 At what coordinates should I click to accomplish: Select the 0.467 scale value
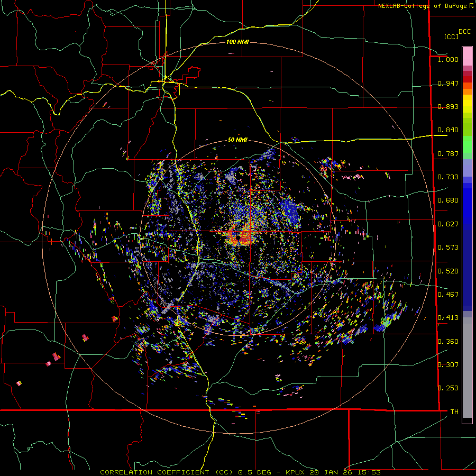tap(448, 295)
